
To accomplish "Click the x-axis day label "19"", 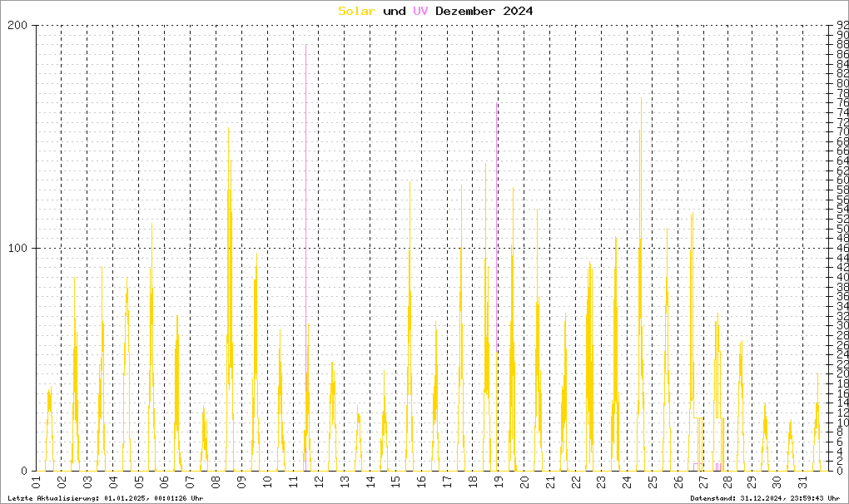I will [498, 482].
